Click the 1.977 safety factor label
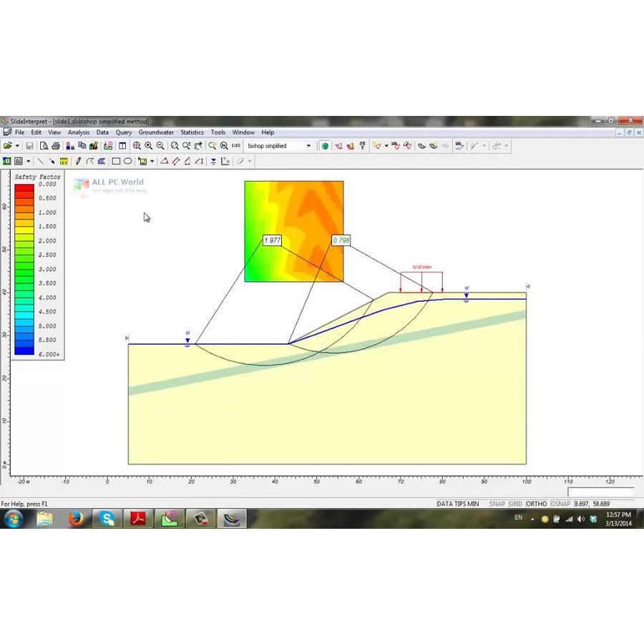Image resolution: width=644 pixels, height=644 pixels. [272, 240]
